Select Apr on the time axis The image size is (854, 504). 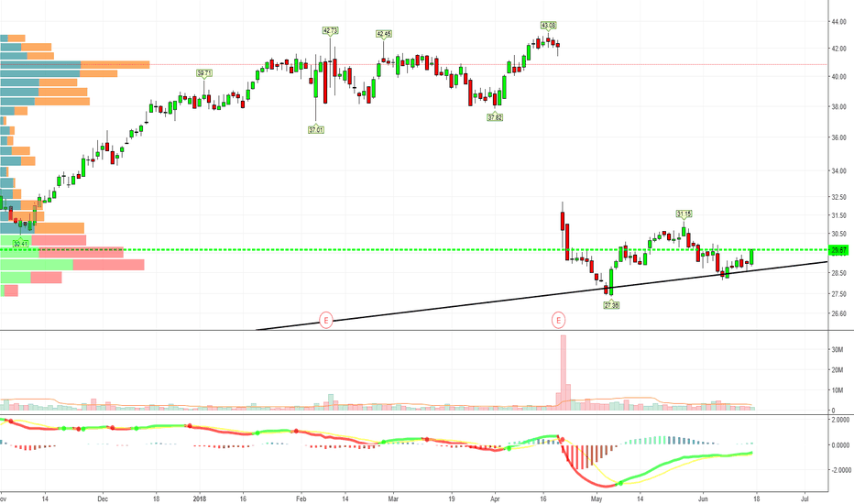click(x=495, y=499)
